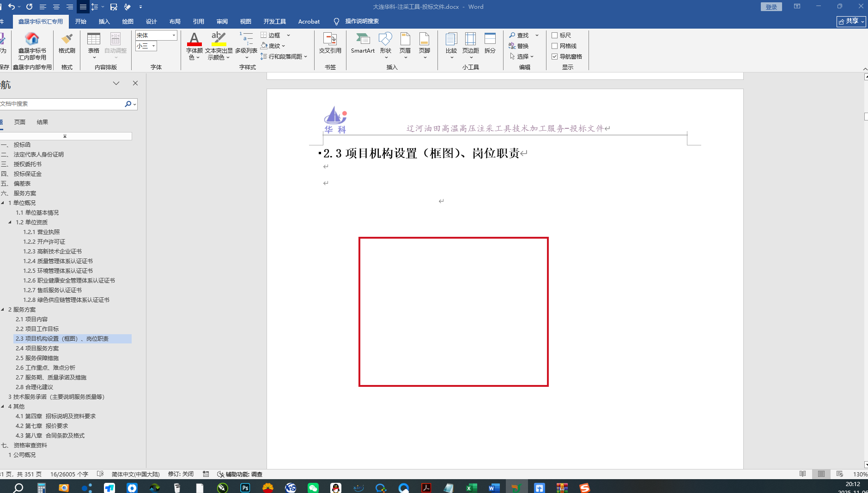Open the 形状 shapes gallery
Screen dimensions: 868x493
click(386, 46)
